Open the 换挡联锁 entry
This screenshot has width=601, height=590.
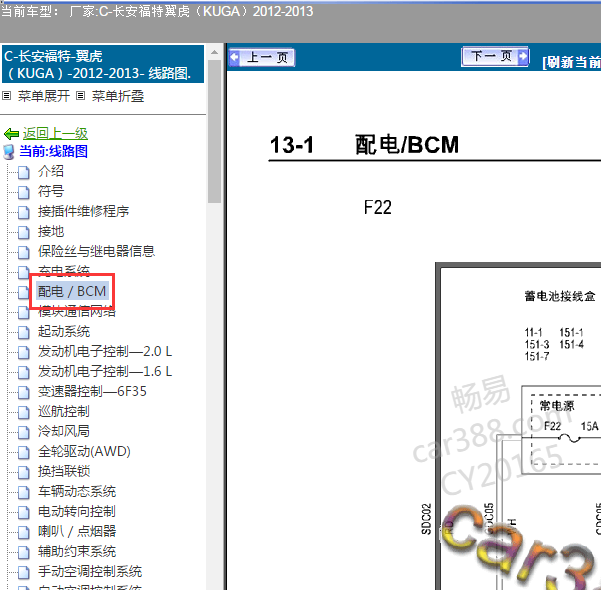64,471
